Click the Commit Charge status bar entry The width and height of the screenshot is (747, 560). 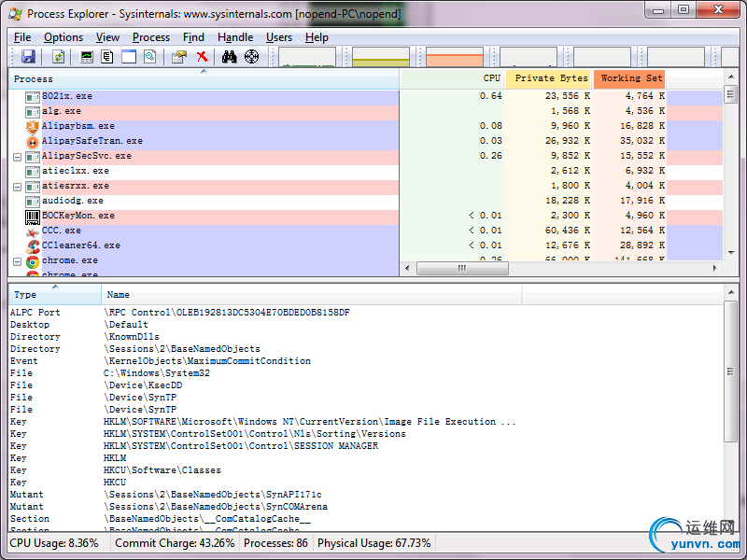(x=175, y=543)
